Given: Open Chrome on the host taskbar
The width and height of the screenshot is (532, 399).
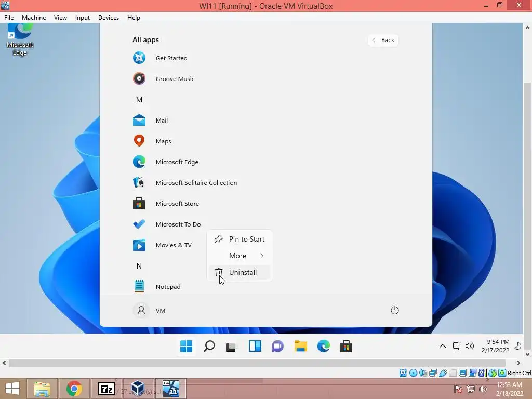Looking at the screenshot, I should point(74,389).
